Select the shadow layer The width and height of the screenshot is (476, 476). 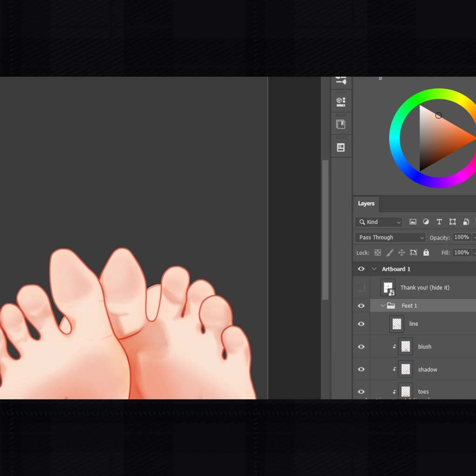coord(428,369)
